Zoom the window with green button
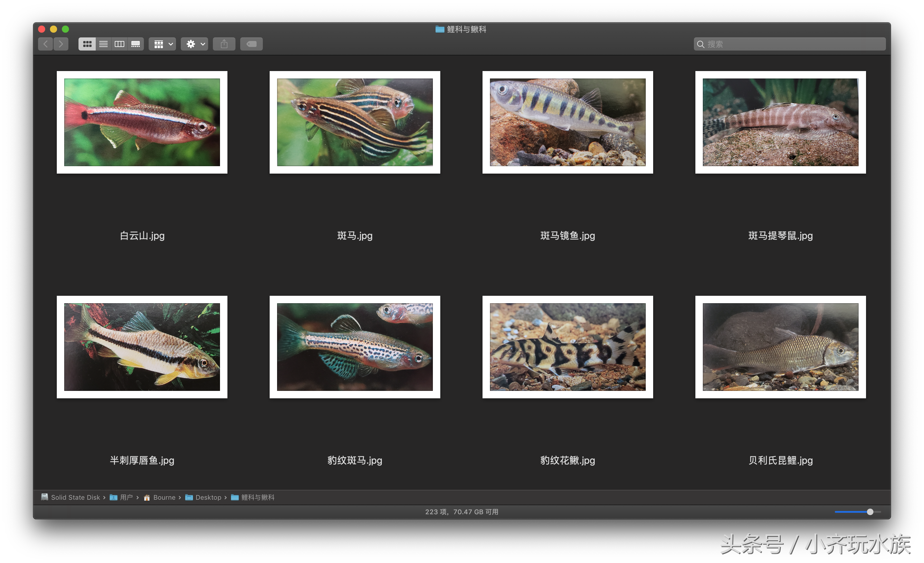 point(66,29)
